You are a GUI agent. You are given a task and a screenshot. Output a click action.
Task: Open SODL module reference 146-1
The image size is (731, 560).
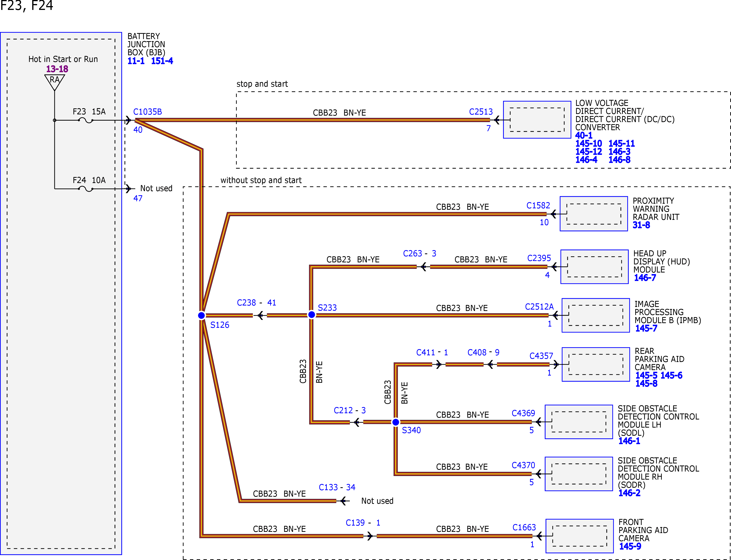629,441
